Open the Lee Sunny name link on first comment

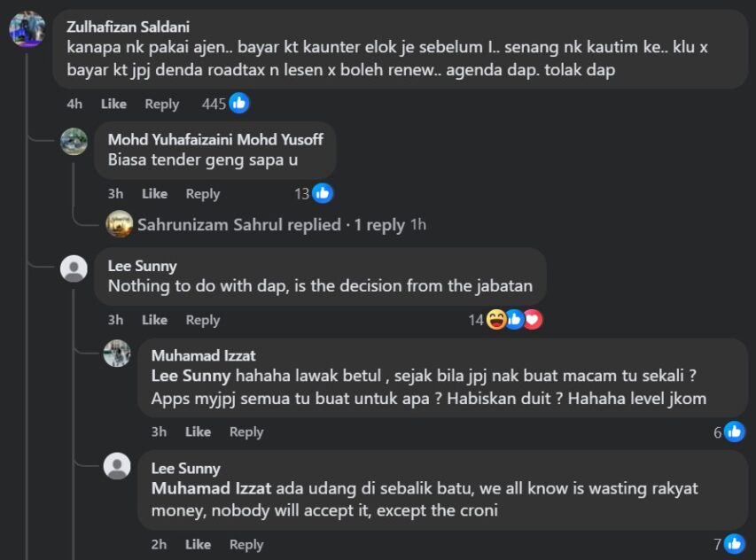[142, 265]
